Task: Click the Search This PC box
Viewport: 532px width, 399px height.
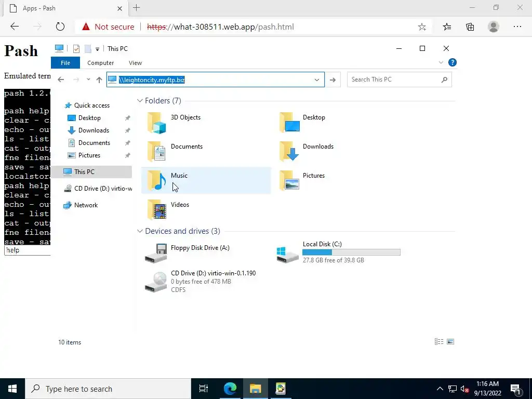Action: coord(399,79)
